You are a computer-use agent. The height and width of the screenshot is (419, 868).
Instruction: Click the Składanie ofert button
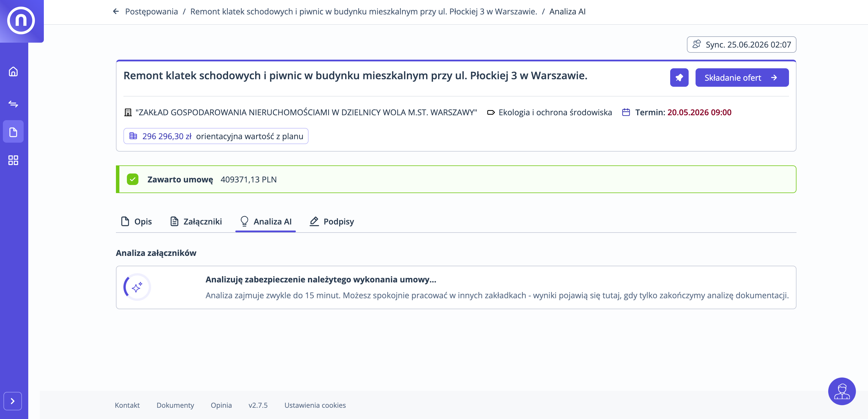click(x=742, y=78)
